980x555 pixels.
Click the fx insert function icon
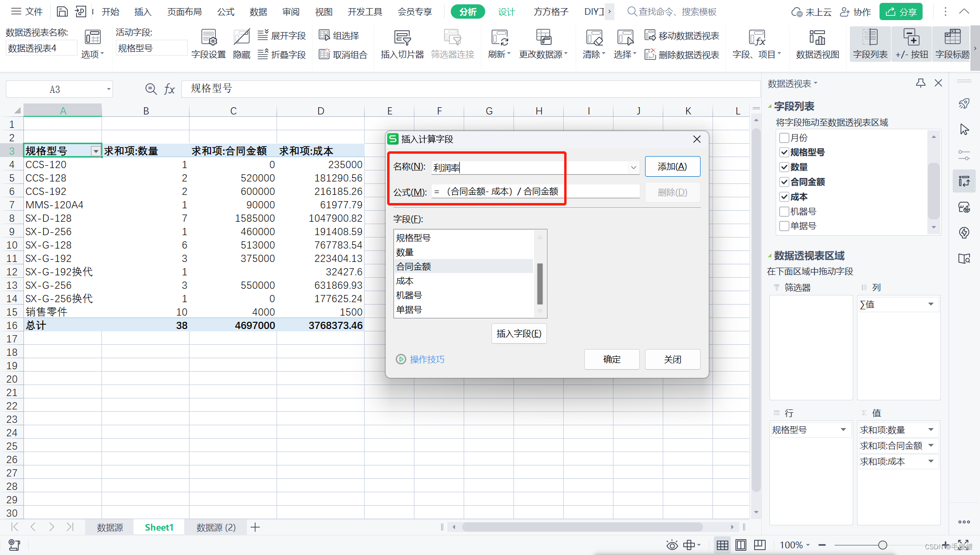(x=169, y=89)
